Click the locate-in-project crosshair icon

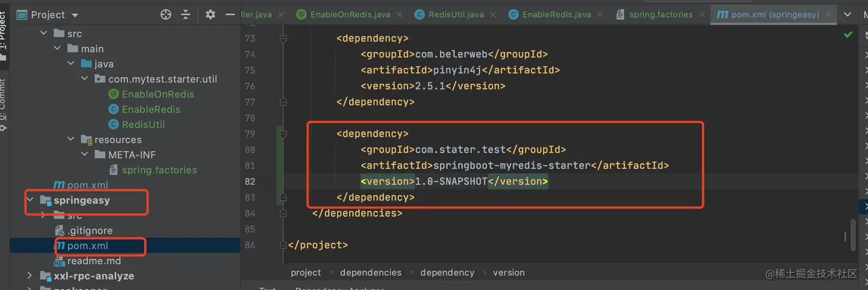166,14
